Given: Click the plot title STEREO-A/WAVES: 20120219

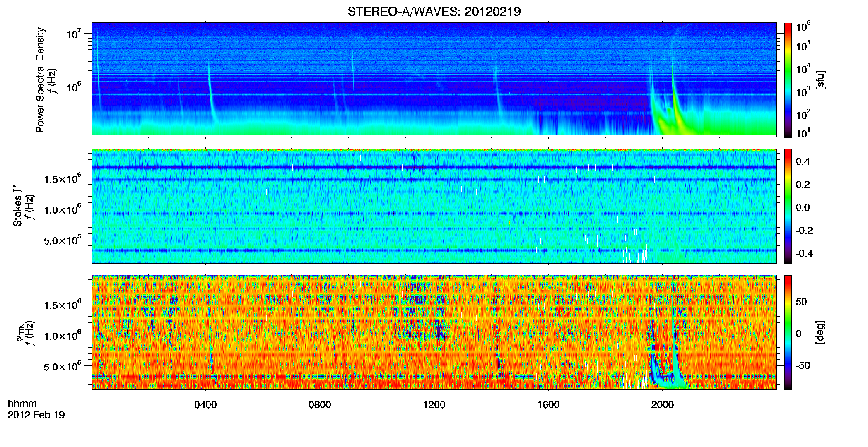Looking at the screenshot, I should pyautogui.click(x=434, y=12).
